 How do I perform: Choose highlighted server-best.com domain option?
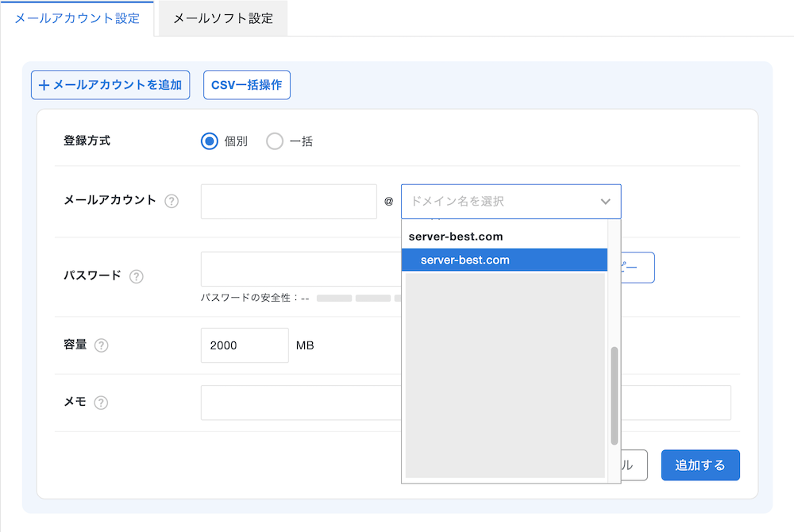pyautogui.click(x=504, y=260)
